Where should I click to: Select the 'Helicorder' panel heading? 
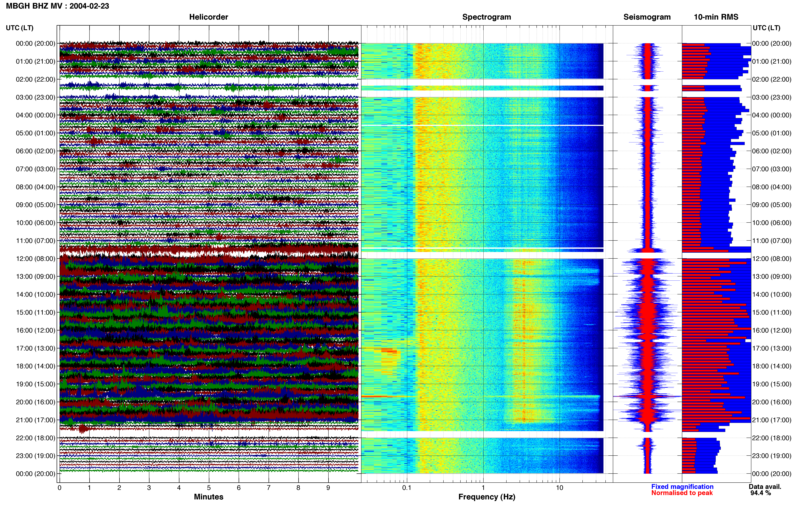(x=209, y=17)
